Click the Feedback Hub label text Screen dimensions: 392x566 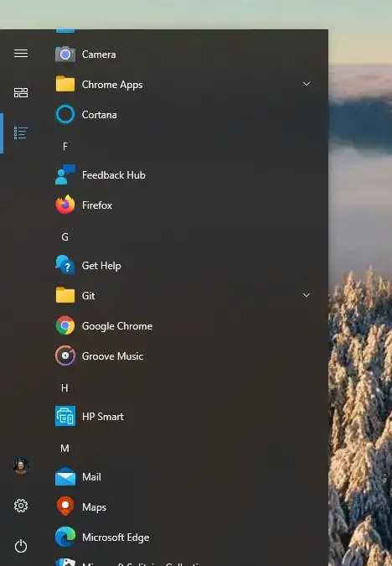(114, 175)
